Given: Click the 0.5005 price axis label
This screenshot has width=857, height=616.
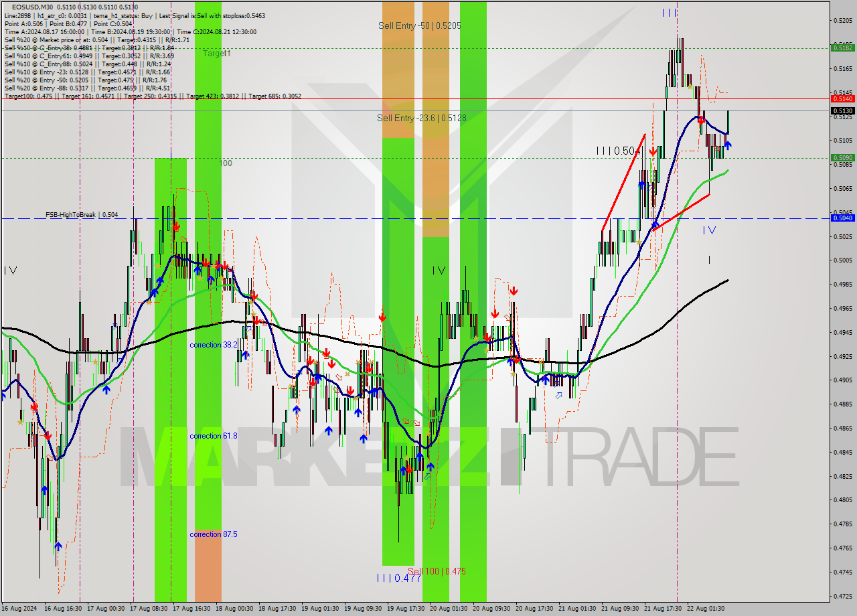Looking at the screenshot, I should [843, 260].
